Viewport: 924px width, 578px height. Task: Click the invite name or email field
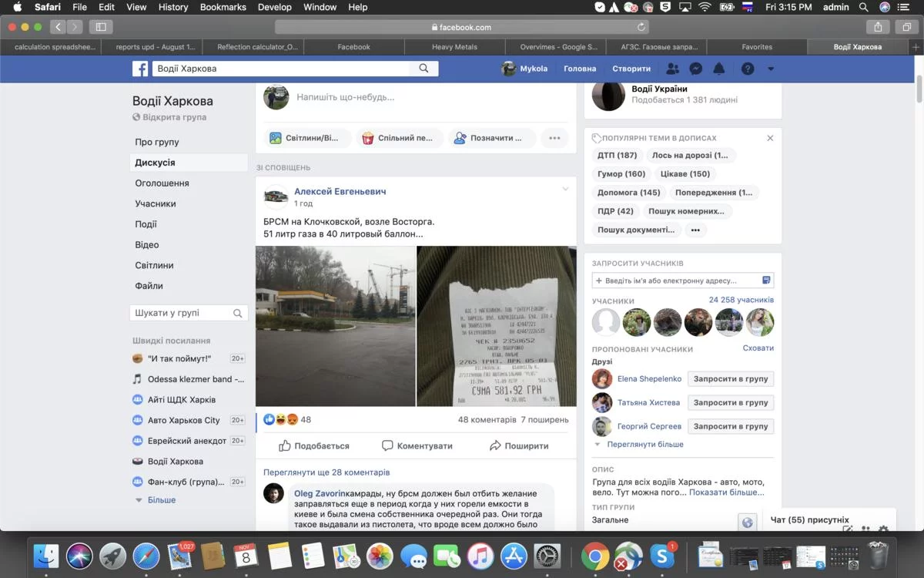click(x=683, y=281)
